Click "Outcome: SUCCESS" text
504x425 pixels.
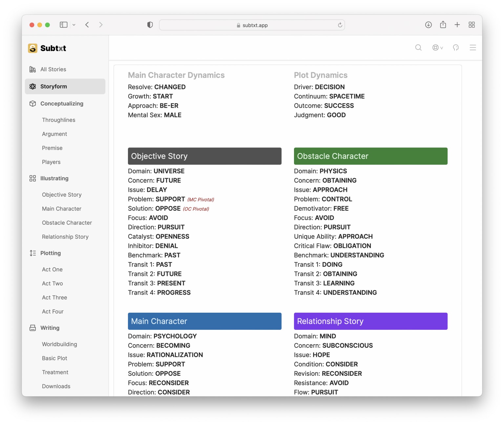pos(324,106)
